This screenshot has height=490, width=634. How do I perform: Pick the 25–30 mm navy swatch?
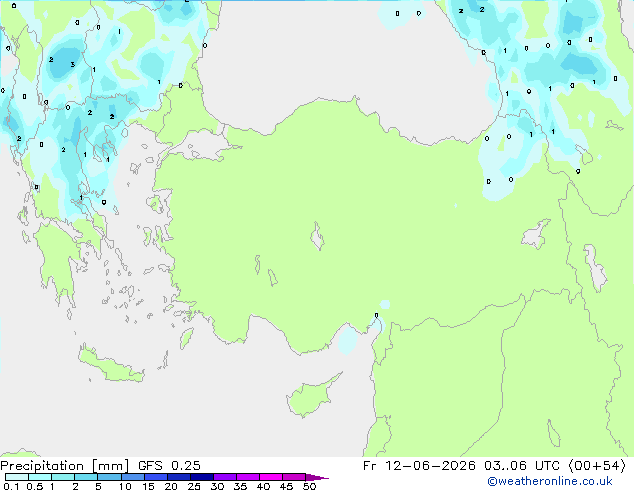(202, 477)
